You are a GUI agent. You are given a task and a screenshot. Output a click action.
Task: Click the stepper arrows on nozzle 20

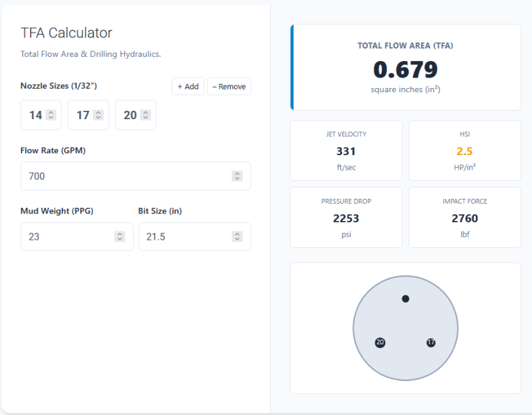[x=145, y=115]
